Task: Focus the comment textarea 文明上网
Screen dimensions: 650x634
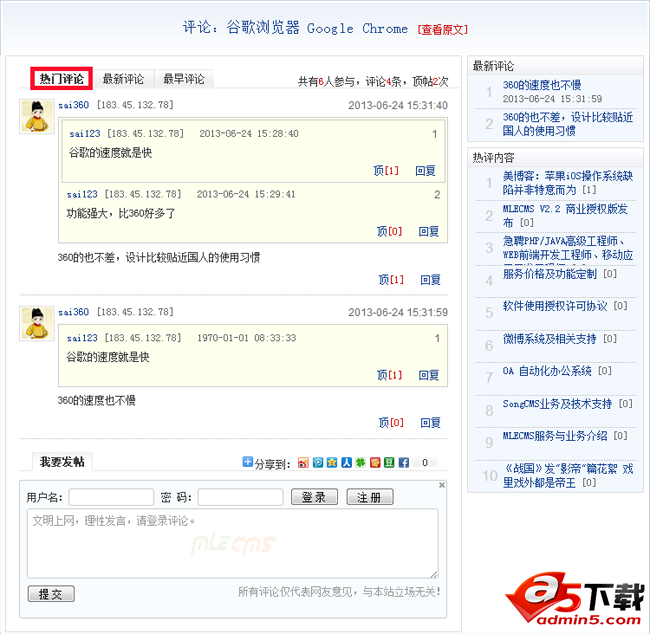Action: [233, 543]
